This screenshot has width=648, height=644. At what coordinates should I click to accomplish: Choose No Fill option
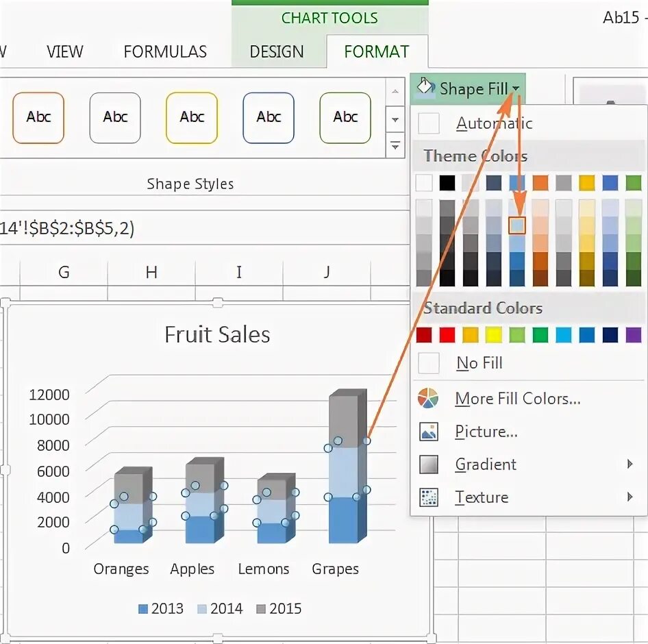(x=529, y=363)
